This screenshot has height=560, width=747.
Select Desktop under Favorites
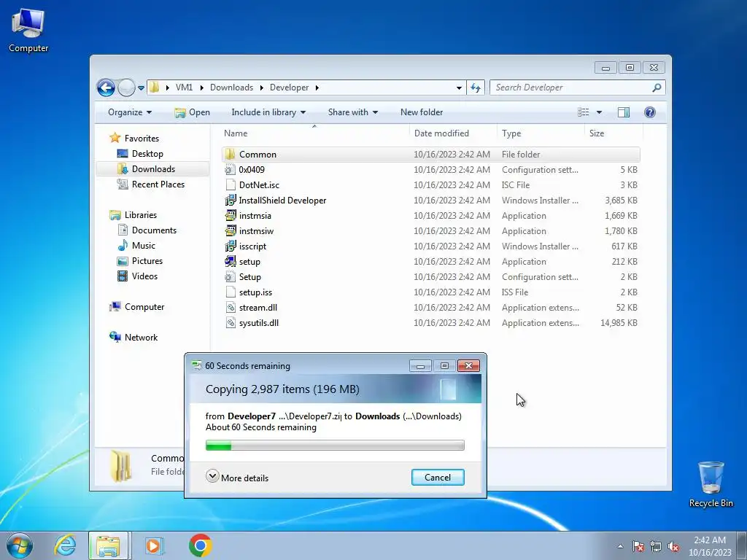point(147,154)
